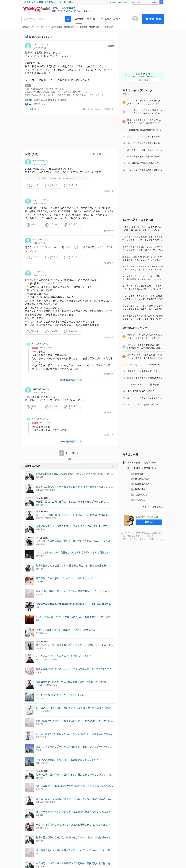This screenshot has height=868, width=186.
Task: Click 質問する button in sidebar
Action: (149, 522)
